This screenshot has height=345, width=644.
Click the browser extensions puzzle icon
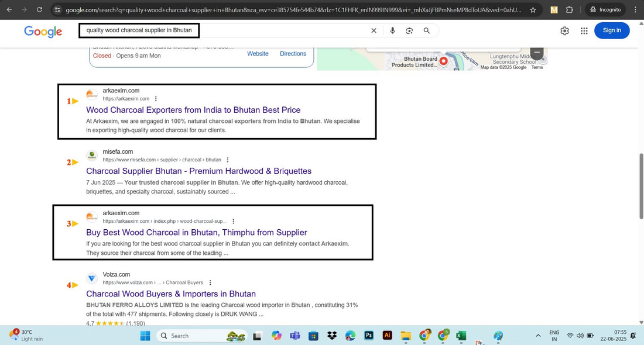[x=568, y=9]
